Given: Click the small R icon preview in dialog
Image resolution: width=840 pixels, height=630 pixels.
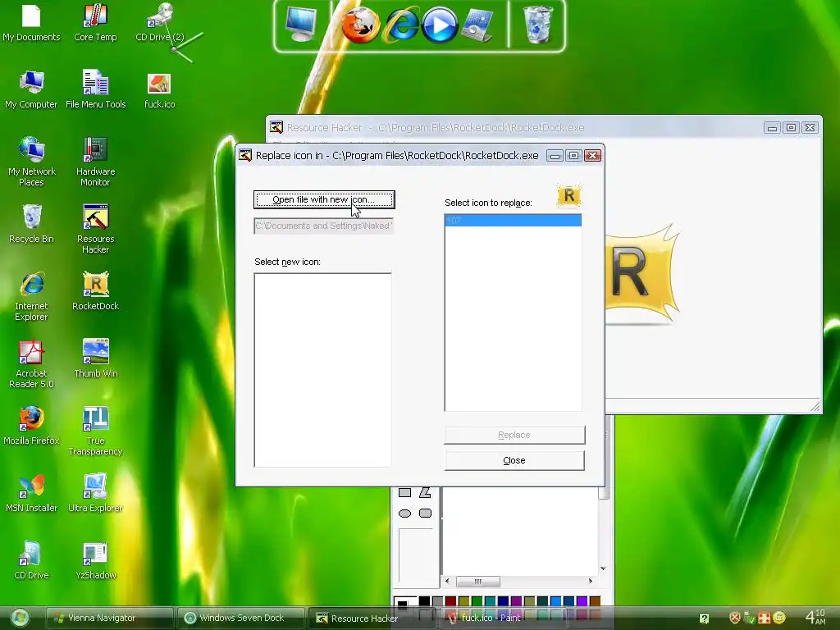Looking at the screenshot, I should click(569, 195).
